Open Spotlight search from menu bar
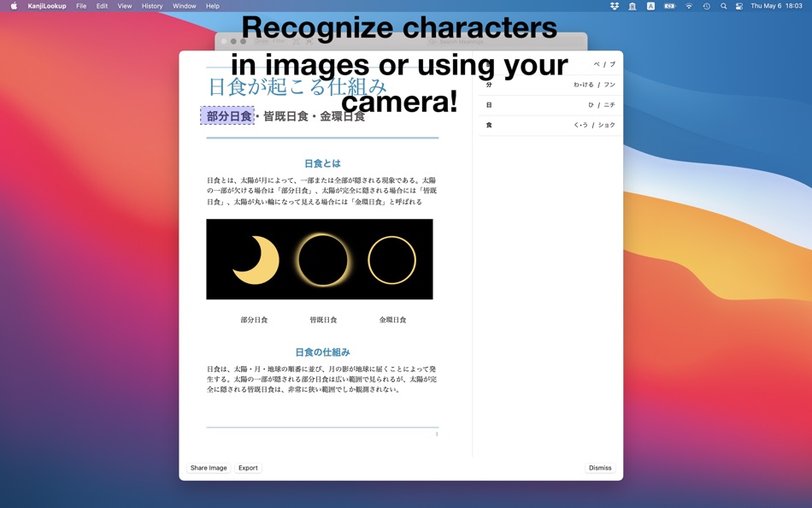Screen dimensions: 812x508 tap(723, 6)
